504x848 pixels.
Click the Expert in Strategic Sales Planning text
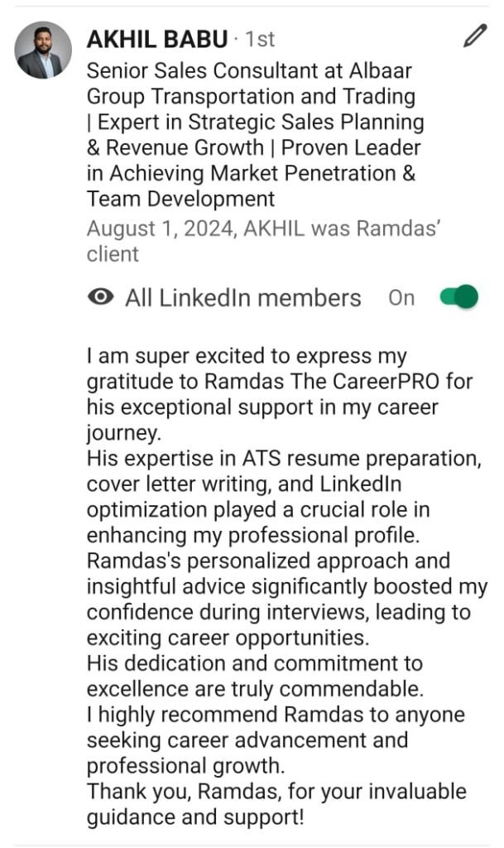click(x=260, y=123)
